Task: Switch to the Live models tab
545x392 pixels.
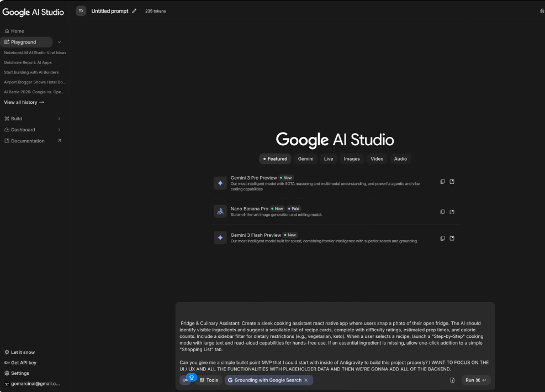Action: (329, 159)
